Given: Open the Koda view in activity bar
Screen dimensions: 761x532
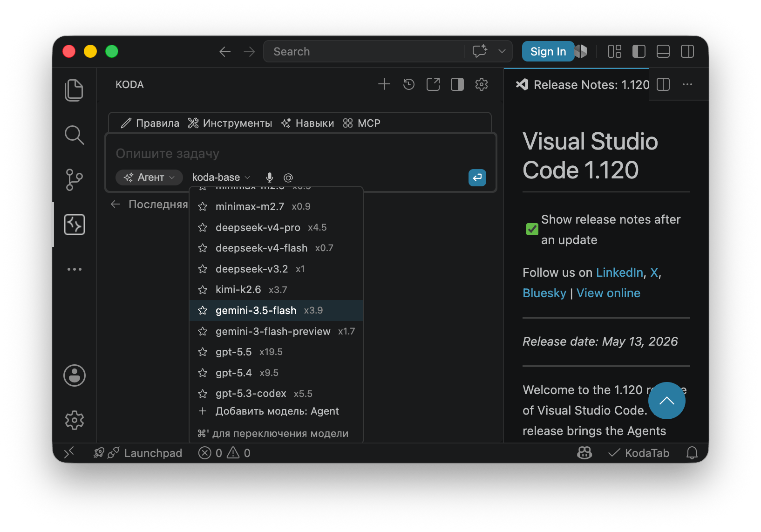Looking at the screenshot, I should point(74,225).
